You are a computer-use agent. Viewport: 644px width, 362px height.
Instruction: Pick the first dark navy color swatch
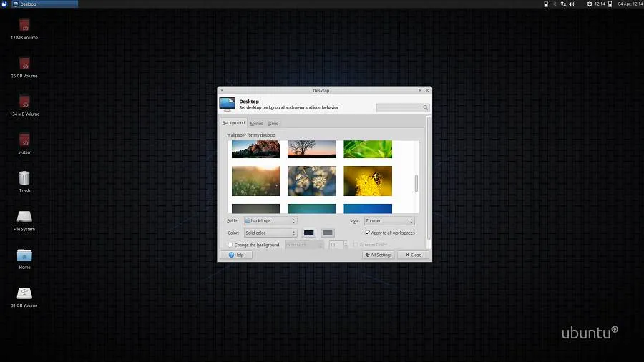(x=308, y=233)
